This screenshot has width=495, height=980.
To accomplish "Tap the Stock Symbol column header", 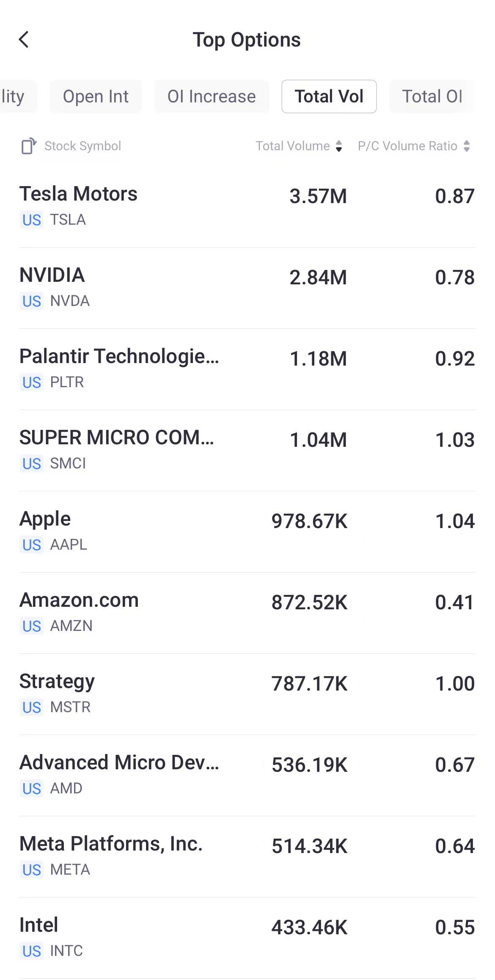I will coord(83,146).
